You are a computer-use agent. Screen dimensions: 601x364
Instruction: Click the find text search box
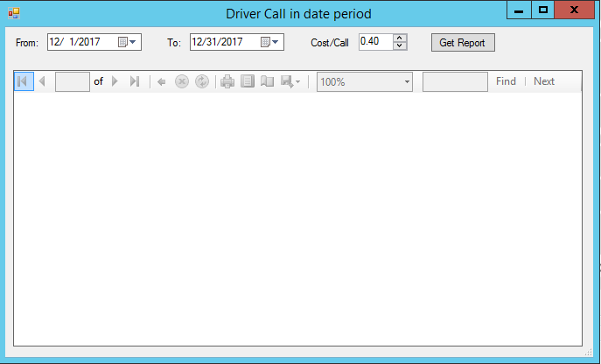point(455,81)
